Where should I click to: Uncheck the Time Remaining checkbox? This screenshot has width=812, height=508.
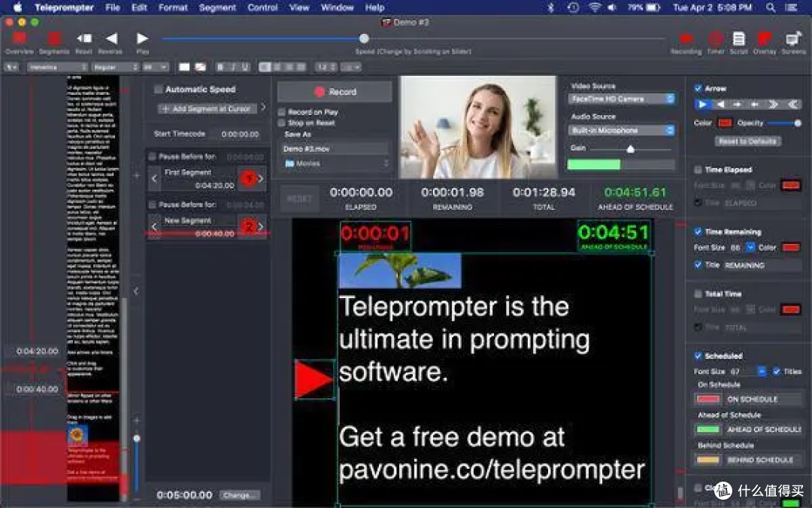(698, 231)
